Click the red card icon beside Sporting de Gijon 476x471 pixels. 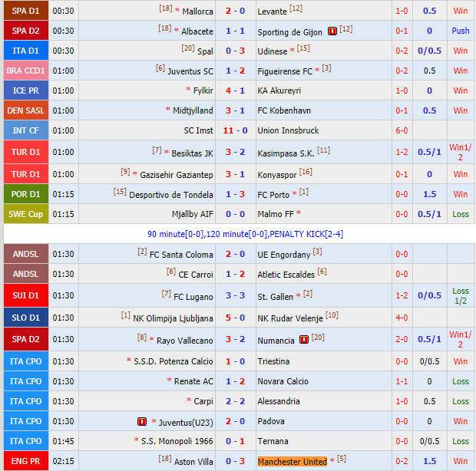click(x=332, y=31)
